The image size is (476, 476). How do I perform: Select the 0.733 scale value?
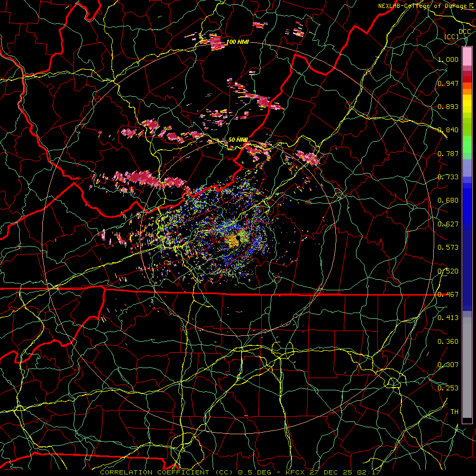coord(448,177)
